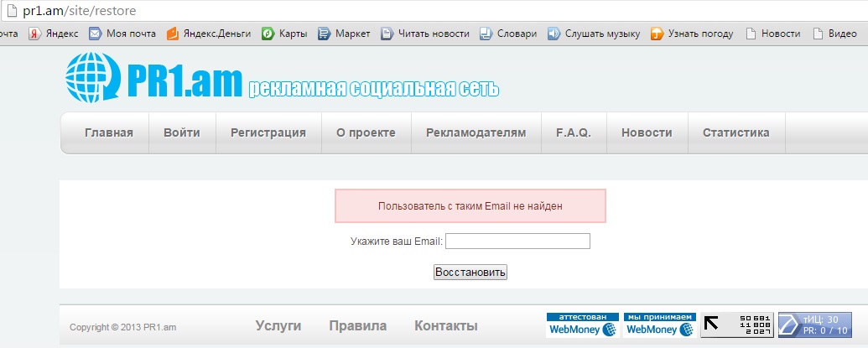Viewport: 868px width, 348px height.
Task: Open the Читать новости bookmark
Action: (x=425, y=34)
